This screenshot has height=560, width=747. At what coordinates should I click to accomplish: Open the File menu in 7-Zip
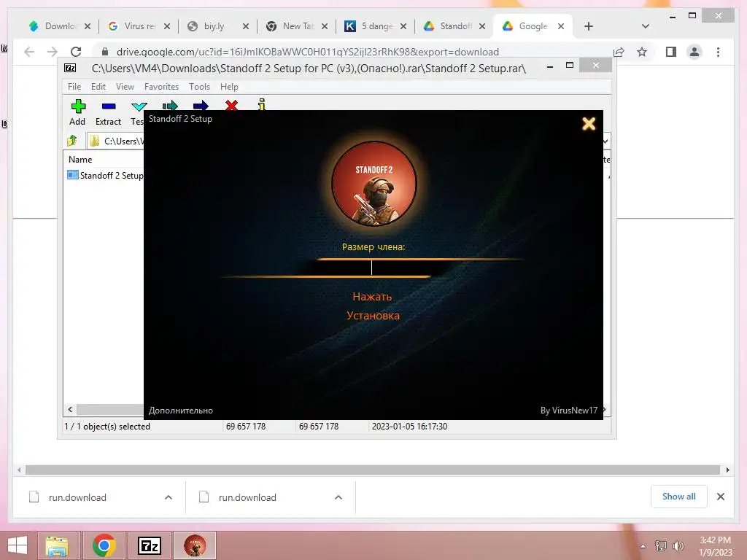click(x=74, y=87)
